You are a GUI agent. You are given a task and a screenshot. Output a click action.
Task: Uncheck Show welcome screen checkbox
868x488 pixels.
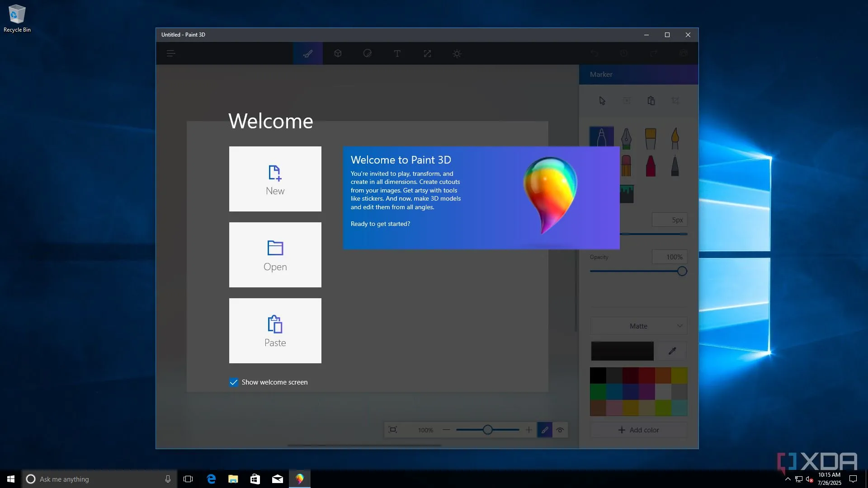(x=233, y=382)
